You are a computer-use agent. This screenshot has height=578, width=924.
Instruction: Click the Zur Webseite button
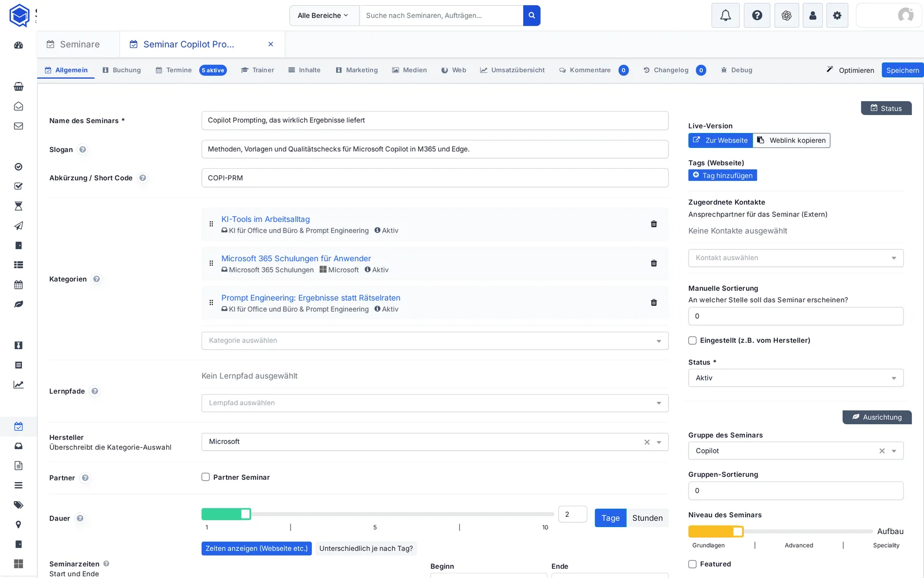pos(720,140)
